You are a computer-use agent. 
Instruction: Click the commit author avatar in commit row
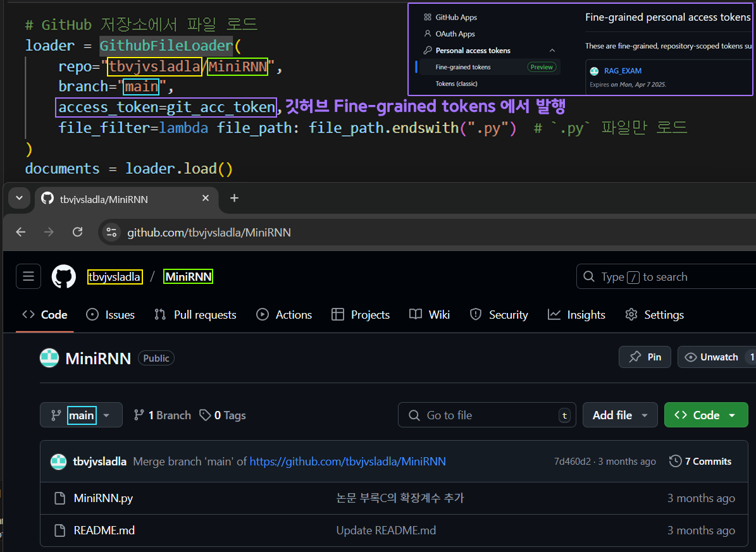click(58, 462)
